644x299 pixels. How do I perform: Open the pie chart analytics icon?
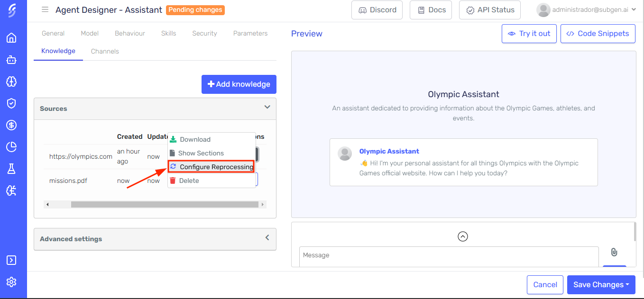(x=11, y=147)
